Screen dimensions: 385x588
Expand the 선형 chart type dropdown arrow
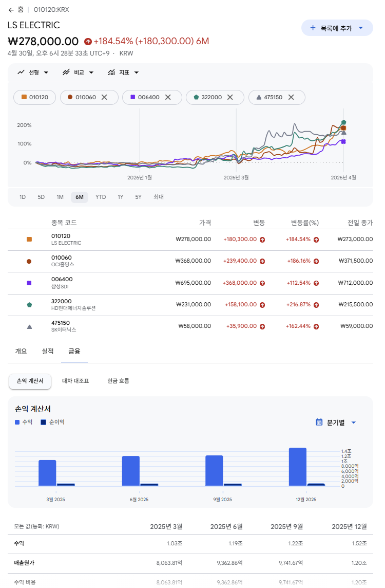pyautogui.click(x=46, y=72)
